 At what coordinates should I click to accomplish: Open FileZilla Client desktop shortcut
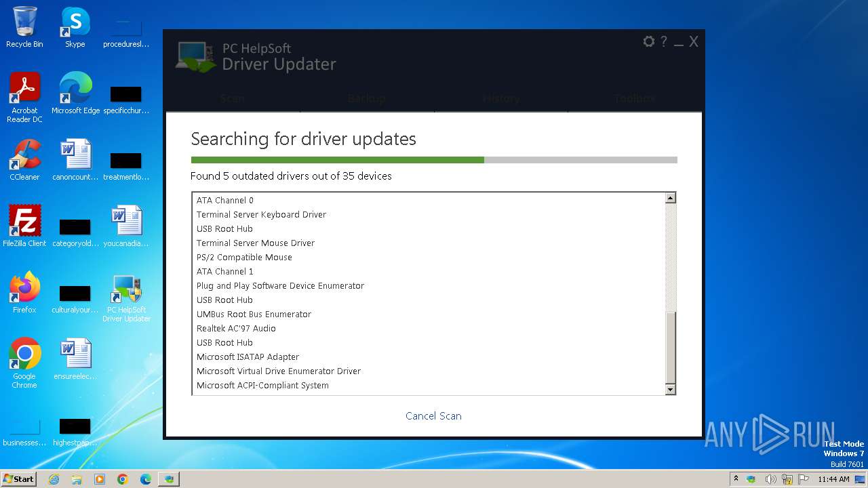24,226
